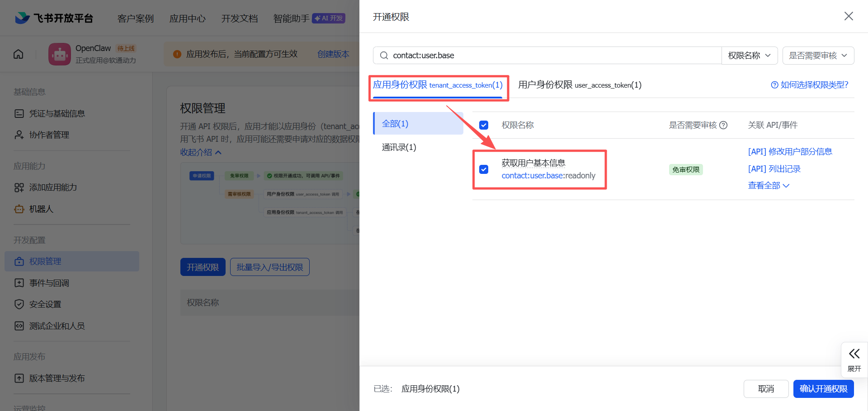Image resolution: width=868 pixels, height=411 pixels.
Task: Click the OpenClaw robot app icon
Action: point(60,54)
